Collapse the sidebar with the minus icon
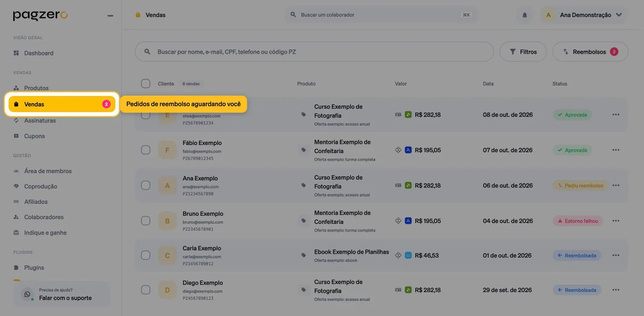Screen dimensions: 644x316 [110, 16]
